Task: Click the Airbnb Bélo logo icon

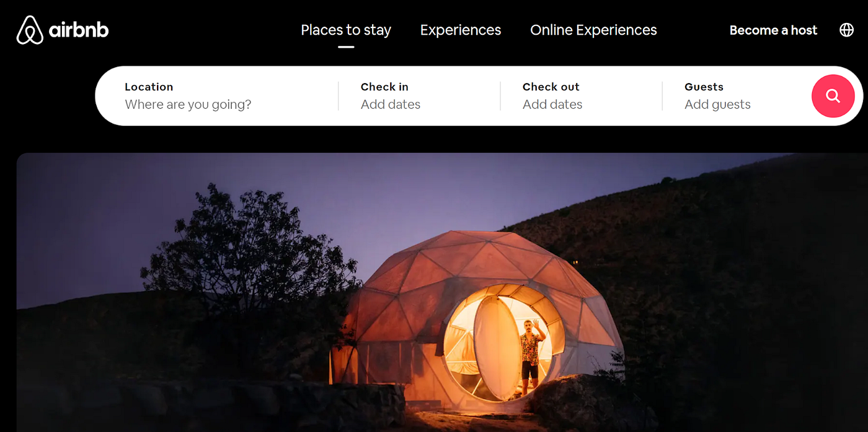Action: click(x=30, y=30)
